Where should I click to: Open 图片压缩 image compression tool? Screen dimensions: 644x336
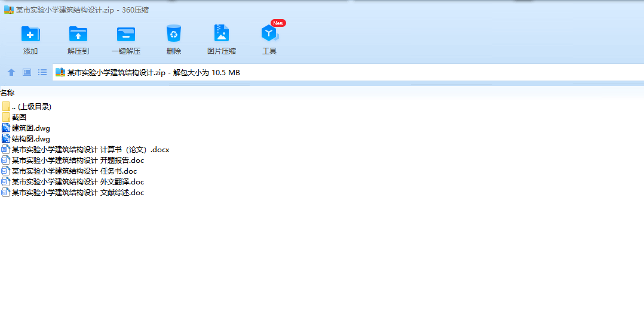point(222,33)
